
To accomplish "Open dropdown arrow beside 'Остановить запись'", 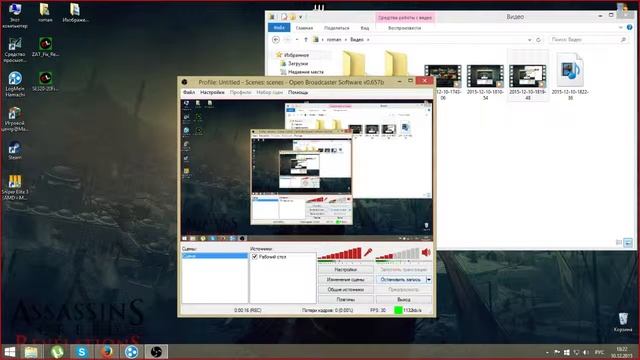I will coord(429,280).
